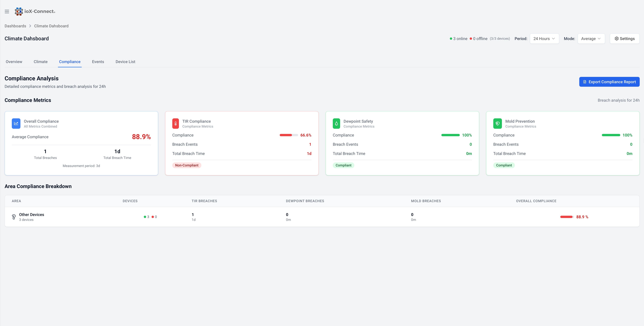Click the TIR Compliance thermometer icon
The width and height of the screenshot is (644, 326).
[175, 123]
